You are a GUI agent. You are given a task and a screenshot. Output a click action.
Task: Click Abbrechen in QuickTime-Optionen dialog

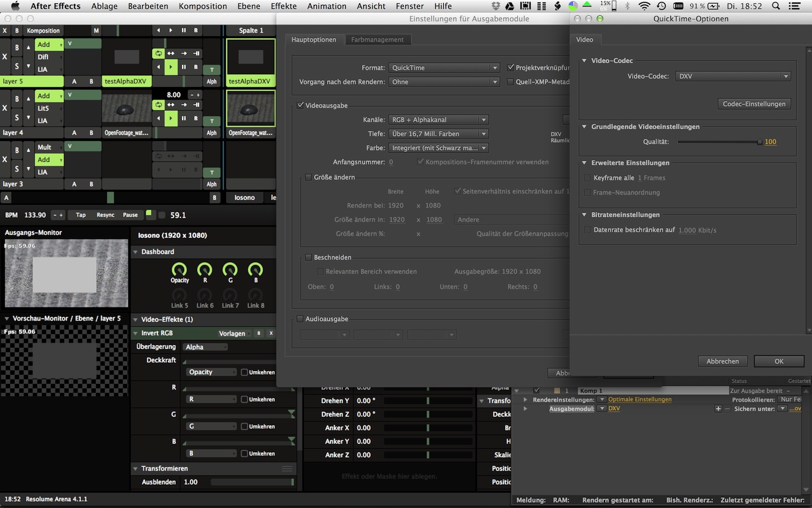click(x=722, y=361)
